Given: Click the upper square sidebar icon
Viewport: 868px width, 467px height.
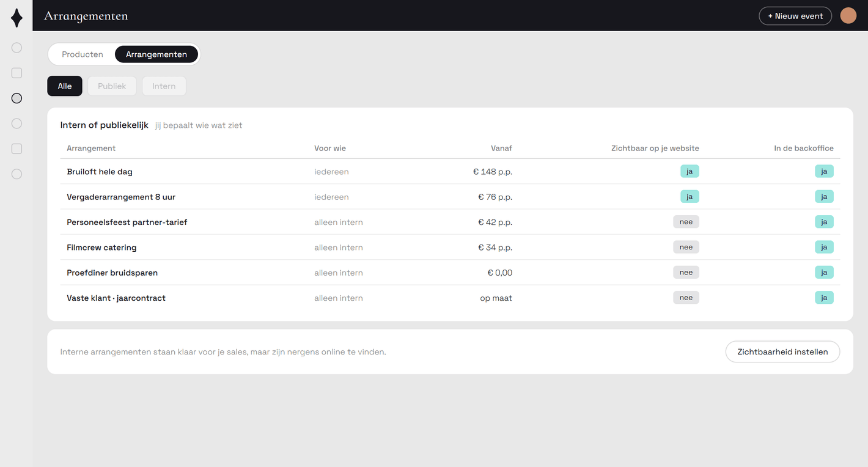Looking at the screenshot, I should 17,73.
